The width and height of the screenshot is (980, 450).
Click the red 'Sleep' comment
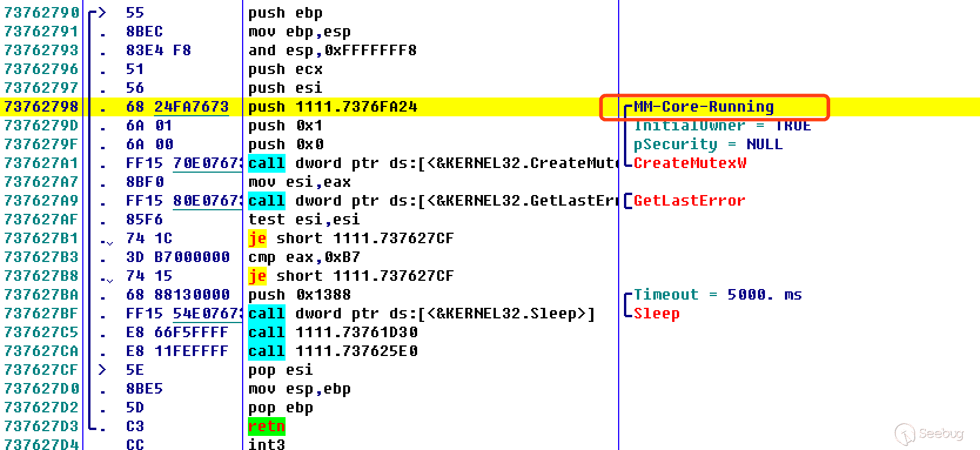click(x=657, y=313)
